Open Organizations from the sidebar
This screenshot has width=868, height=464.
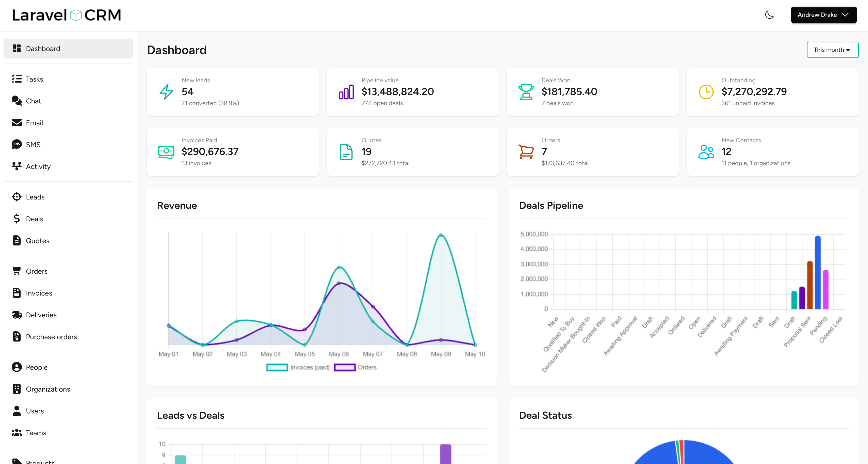point(68,389)
